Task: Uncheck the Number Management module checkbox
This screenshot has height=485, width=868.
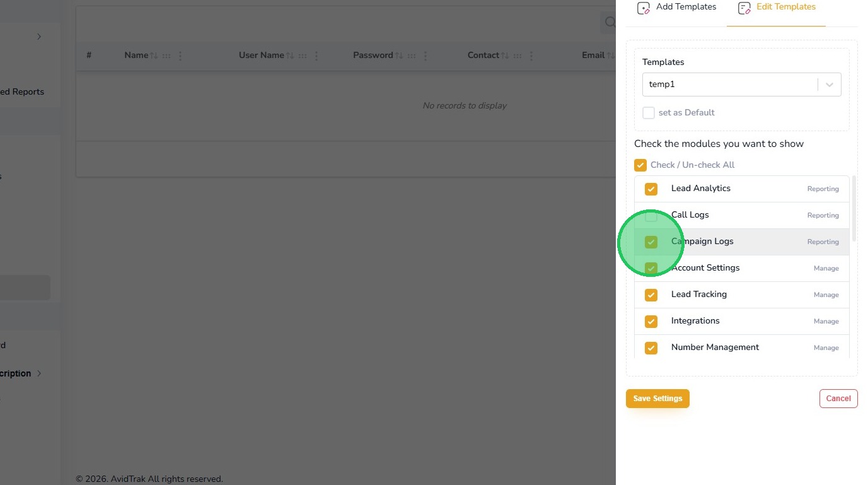Action: pos(651,348)
